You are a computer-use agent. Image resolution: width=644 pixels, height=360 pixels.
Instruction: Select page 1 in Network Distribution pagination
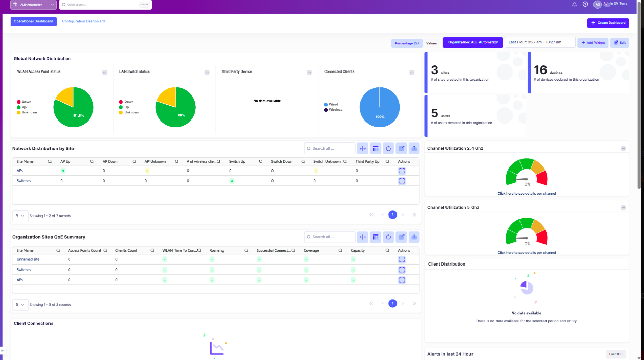click(x=392, y=215)
